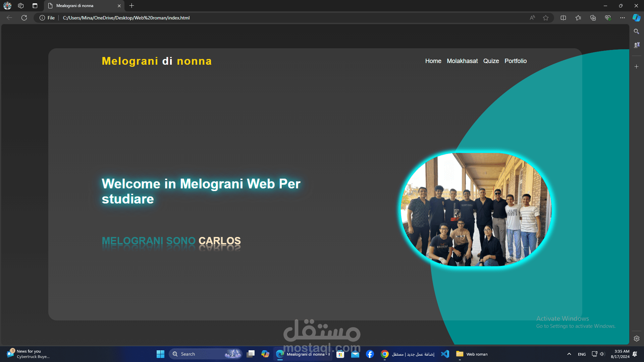Open the Favorites list icon
Screen dimensions: 644x362
[x=578, y=18]
